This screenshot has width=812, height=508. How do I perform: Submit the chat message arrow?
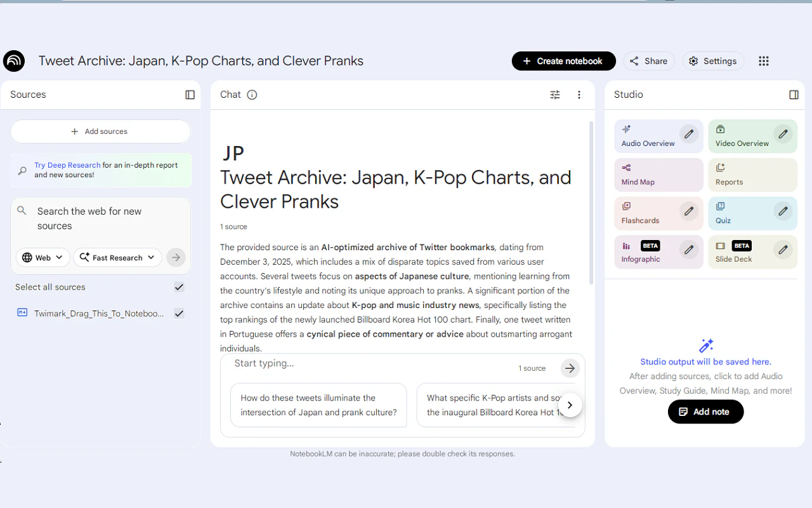tap(570, 368)
